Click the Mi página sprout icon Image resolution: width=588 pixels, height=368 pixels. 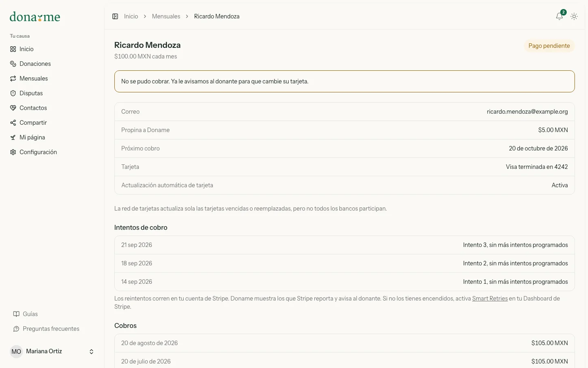coord(13,137)
